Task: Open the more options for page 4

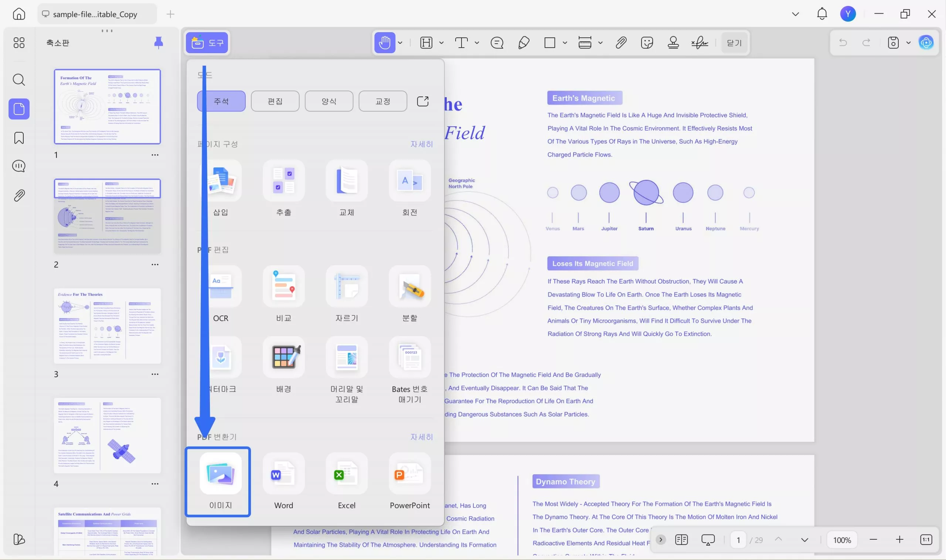Action: click(155, 484)
